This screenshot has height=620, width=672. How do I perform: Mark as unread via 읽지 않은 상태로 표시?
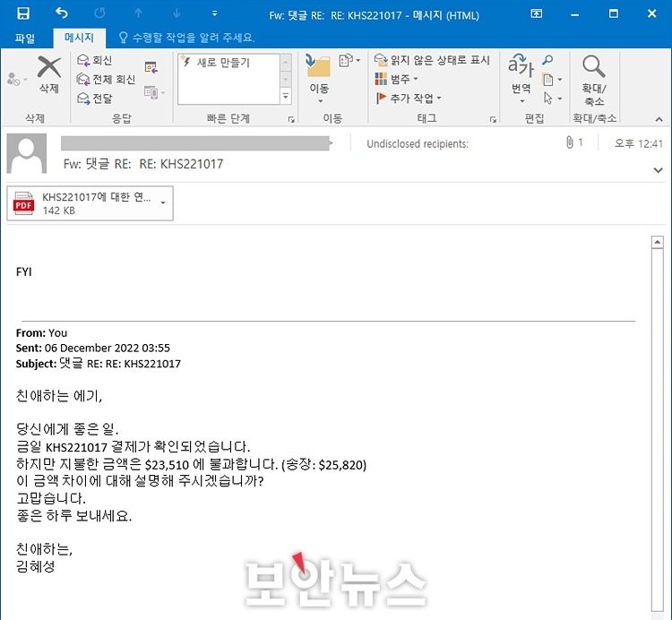pos(432,60)
